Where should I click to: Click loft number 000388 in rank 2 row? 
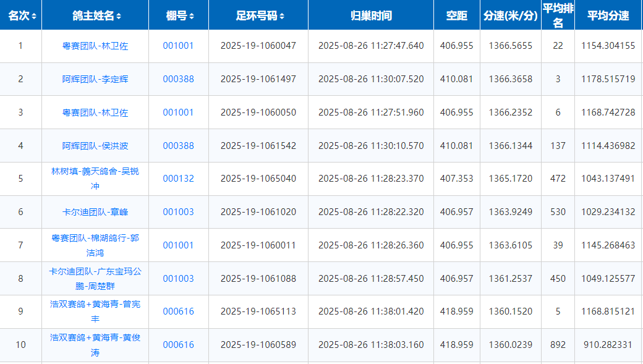pyautogui.click(x=178, y=79)
